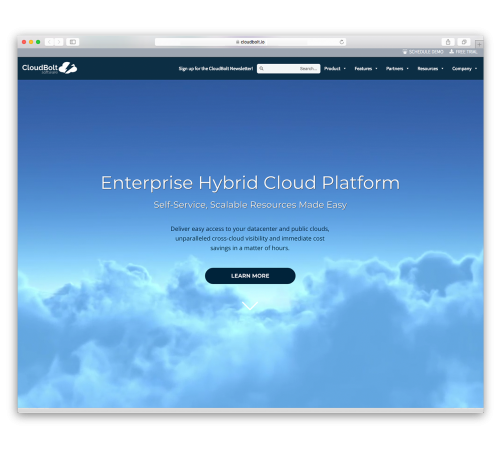Toggle the Safari sidebar icon
Viewport: 500px width, 453px height.
(x=73, y=42)
